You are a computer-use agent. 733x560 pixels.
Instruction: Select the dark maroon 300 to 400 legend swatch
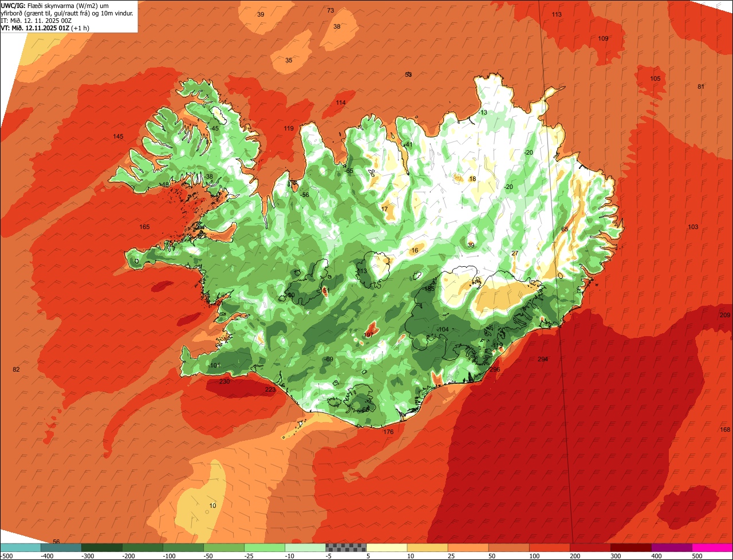631,547
